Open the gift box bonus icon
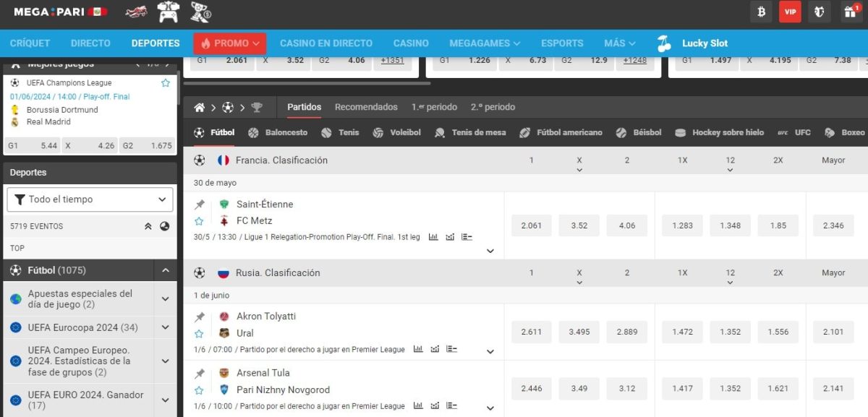The width and height of the screenshot is (868, 417). tap(850, 12)
